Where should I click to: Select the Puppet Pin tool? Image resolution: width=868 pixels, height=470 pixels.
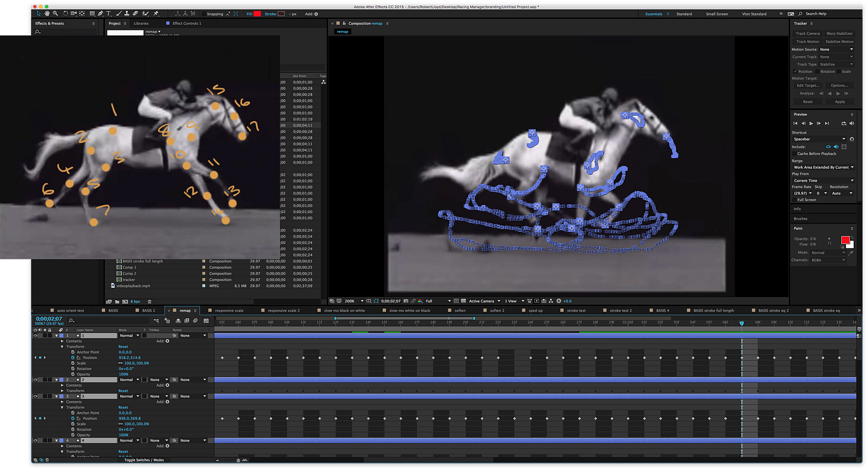point(156,14)
